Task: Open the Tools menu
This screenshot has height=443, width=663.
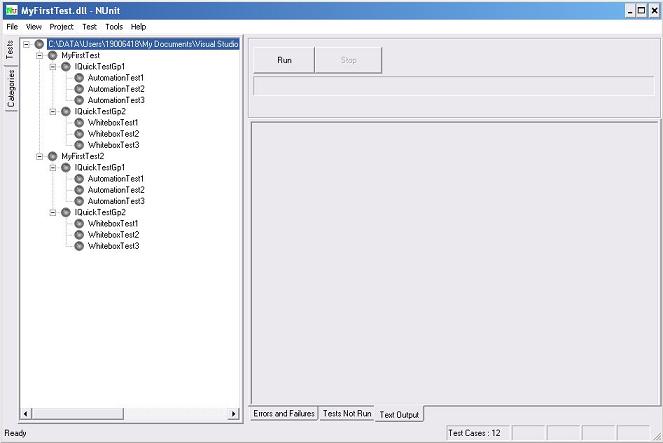Action: [x=114, y=27]
